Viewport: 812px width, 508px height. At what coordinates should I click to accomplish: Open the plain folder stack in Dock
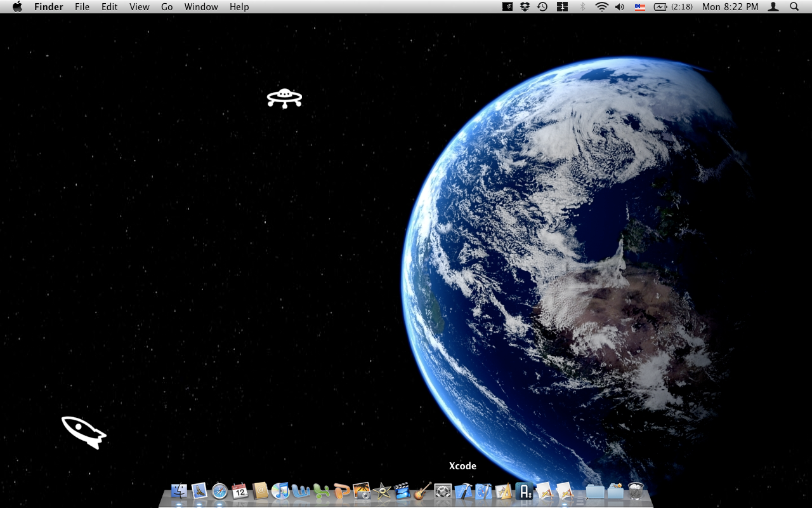pyautogui.click(x=595, y=491)
